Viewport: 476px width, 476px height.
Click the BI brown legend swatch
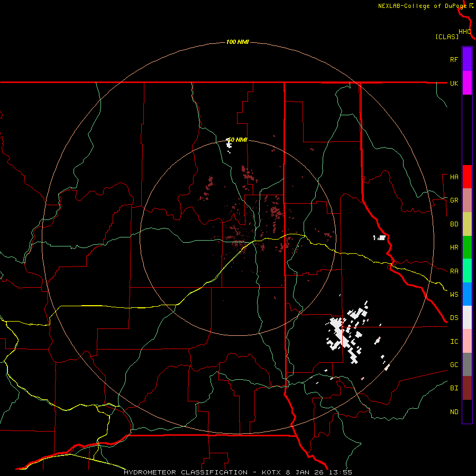pos(467,388)
